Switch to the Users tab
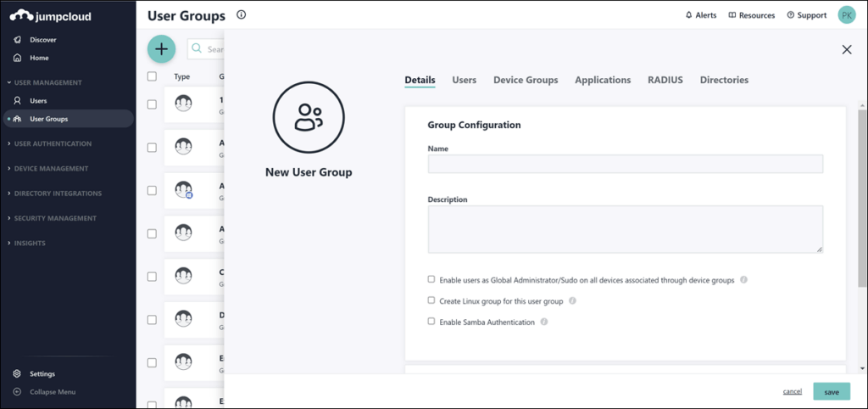The height and width of the screenshot is (409, 868). tap(464, 80)
